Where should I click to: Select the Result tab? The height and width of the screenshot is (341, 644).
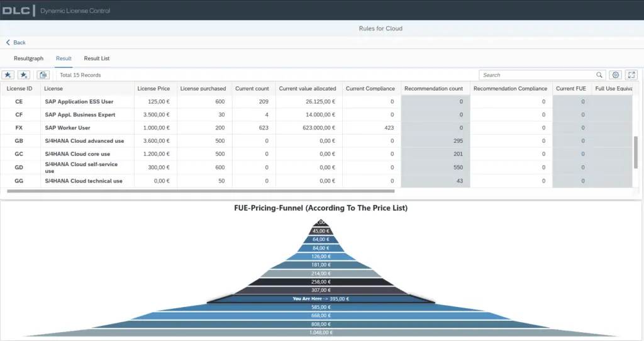click(64, 59)
